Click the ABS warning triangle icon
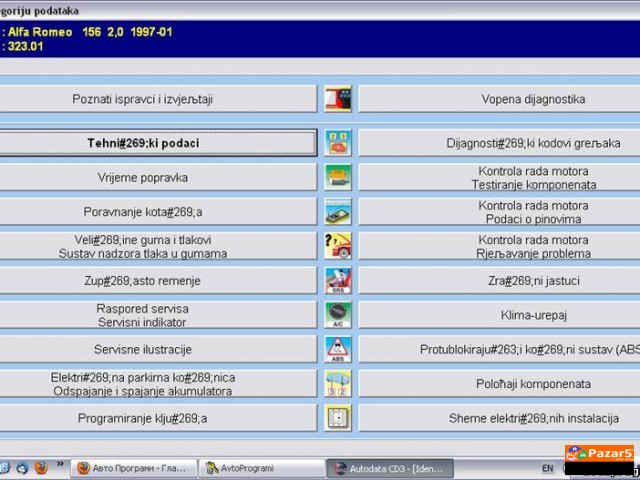 (338, 349)
